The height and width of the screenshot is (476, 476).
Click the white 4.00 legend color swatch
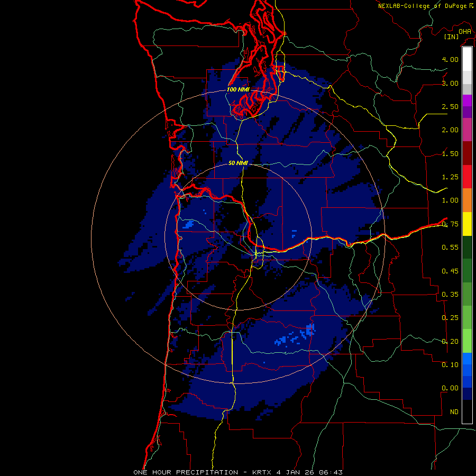tap(467, 59)
